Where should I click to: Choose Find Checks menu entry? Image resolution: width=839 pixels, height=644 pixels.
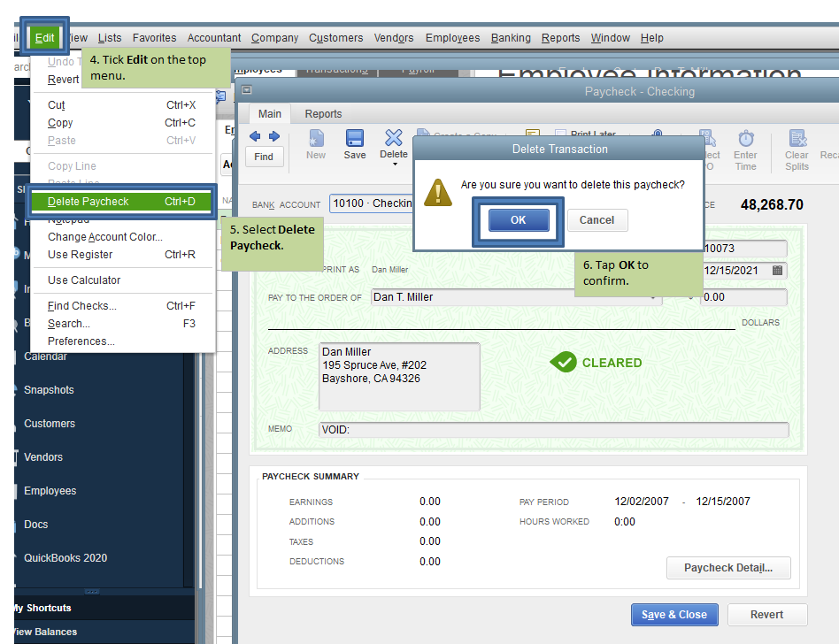click(x=121, y=305)
